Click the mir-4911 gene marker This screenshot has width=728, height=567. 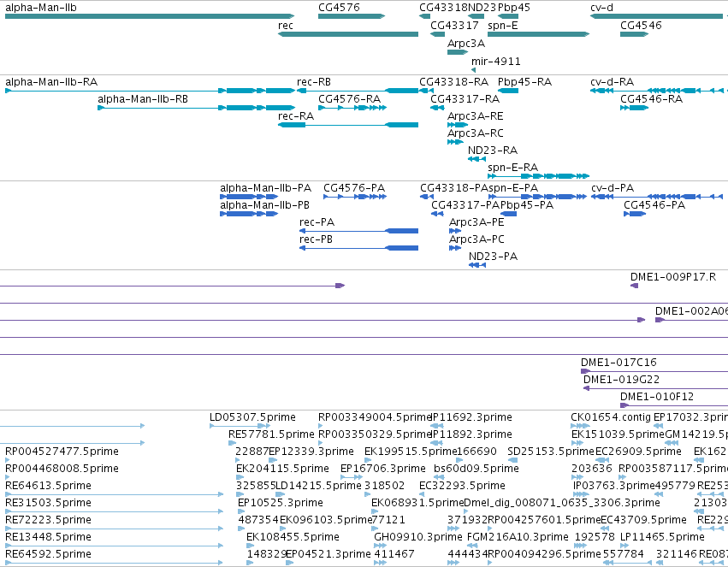[473, 70]
